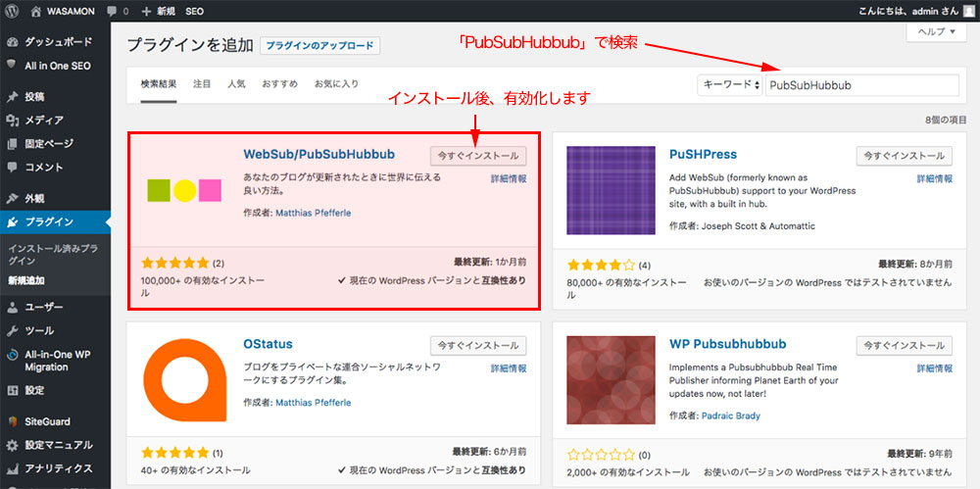
Task: Visit the WASAMON site home icon
Action: 36,11
